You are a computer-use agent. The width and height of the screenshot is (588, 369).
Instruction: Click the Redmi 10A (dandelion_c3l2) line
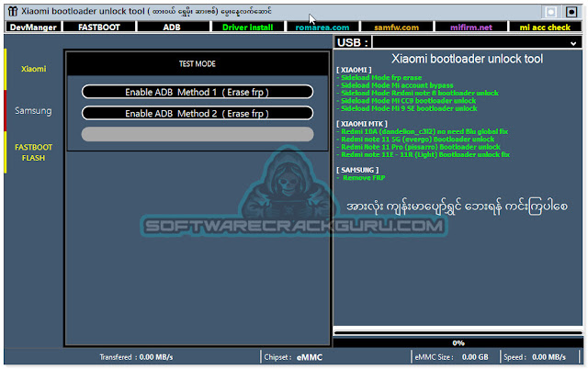tap(423, 131)
